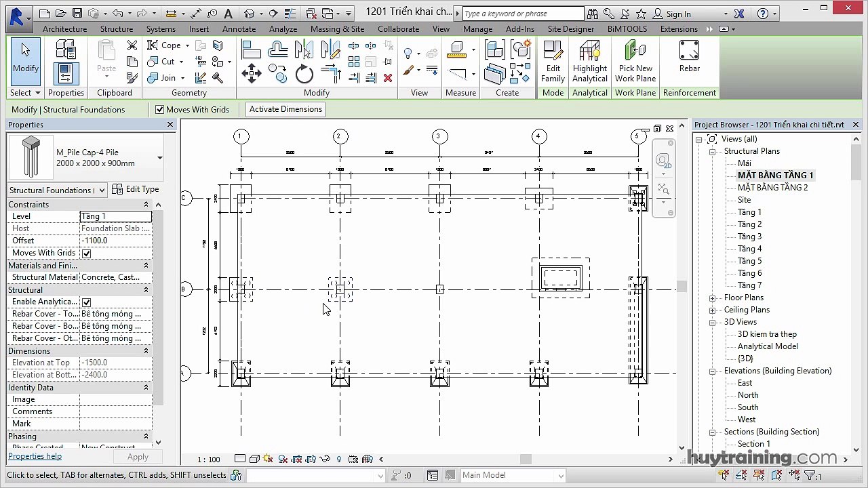Open the Annotate ribbon tab
The image size is (868, 488).
[x=239, y=29]
